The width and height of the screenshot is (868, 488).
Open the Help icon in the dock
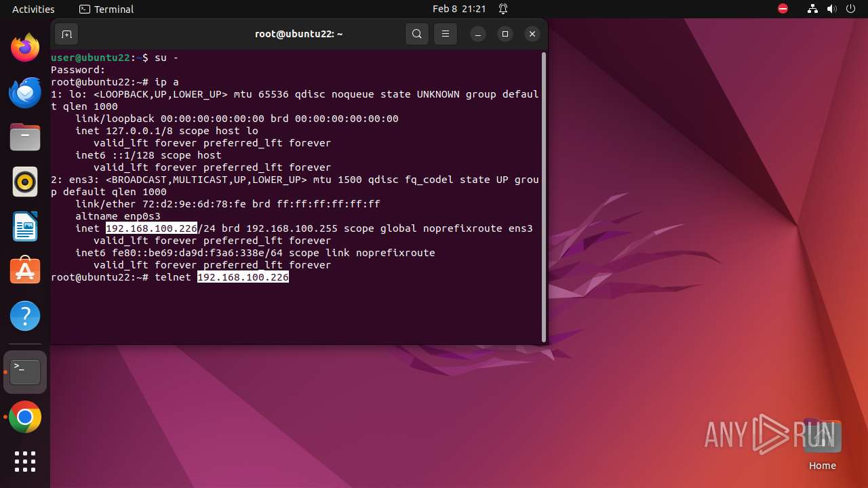click(x=25, y=316)
